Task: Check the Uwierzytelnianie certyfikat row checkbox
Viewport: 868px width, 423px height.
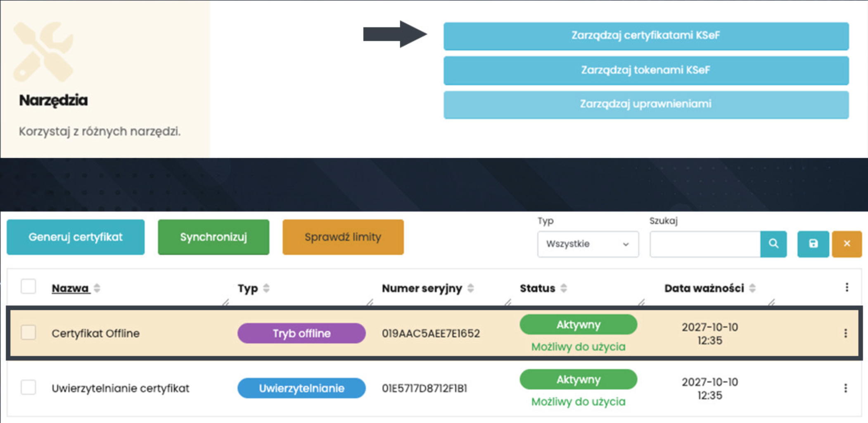Action: 28,387
